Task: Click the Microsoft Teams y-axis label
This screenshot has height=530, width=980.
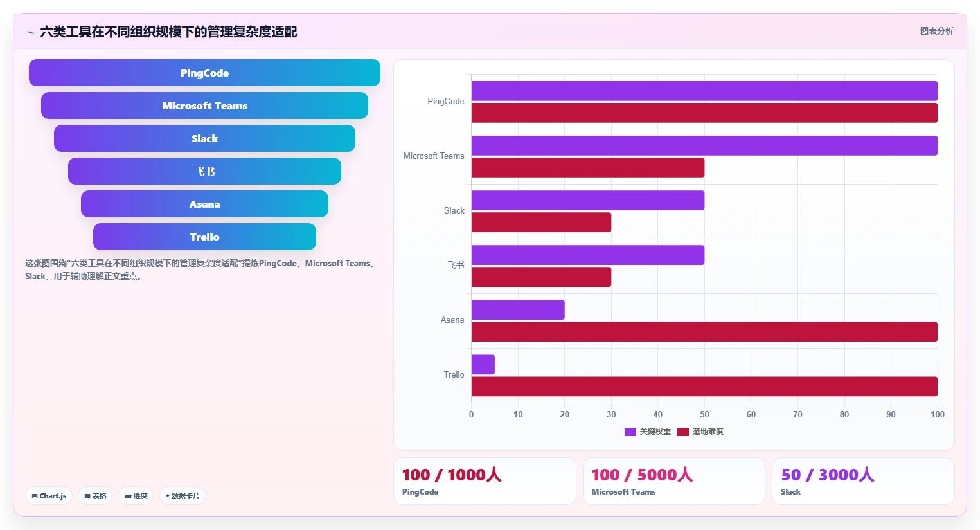Action: (x=434, y=156)
